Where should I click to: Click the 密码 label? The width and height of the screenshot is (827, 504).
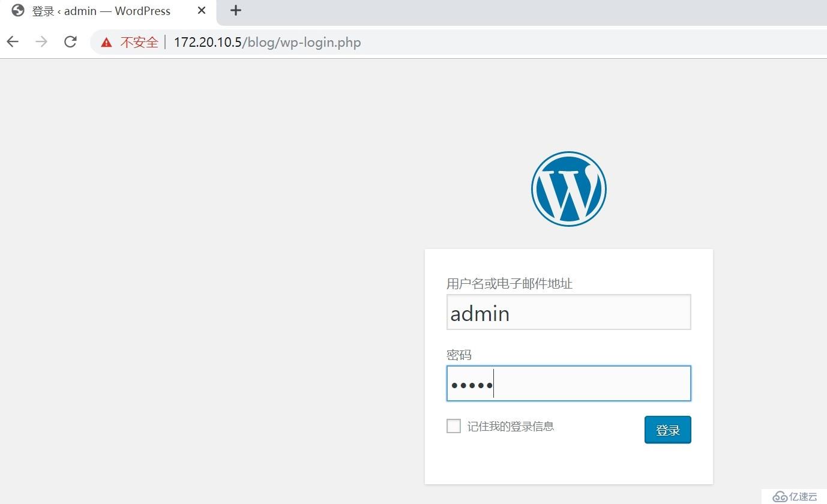459,355
